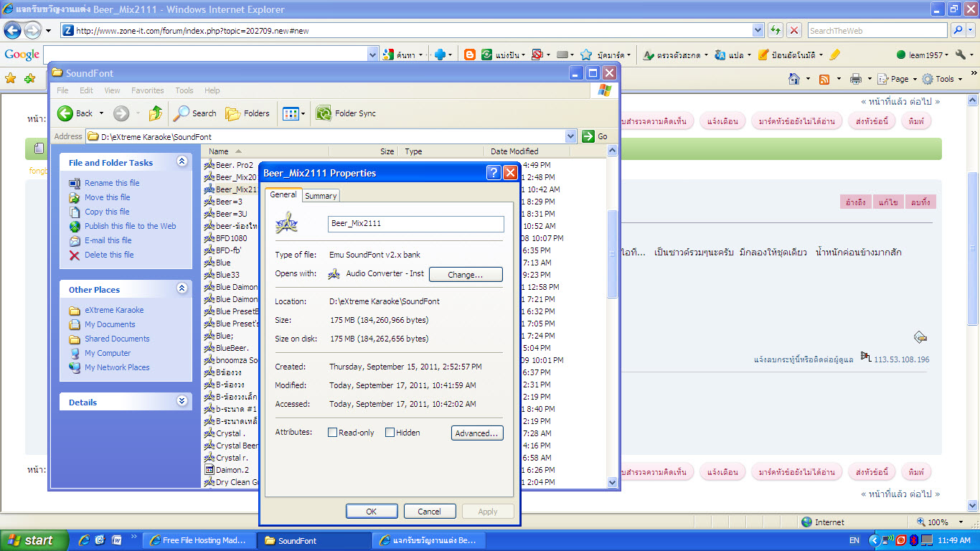Launch Folder Sync from Explorer toolbar

346,113
